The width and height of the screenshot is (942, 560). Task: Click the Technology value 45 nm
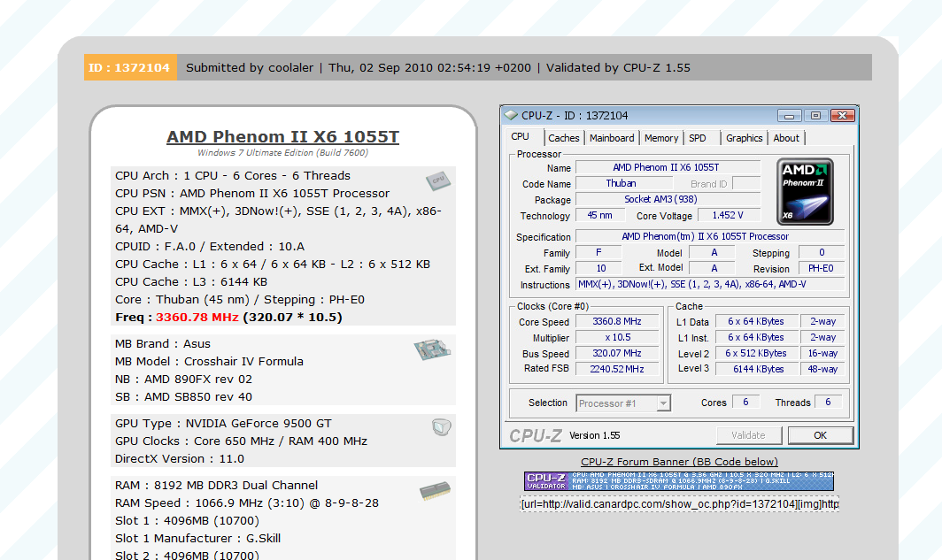599,216
